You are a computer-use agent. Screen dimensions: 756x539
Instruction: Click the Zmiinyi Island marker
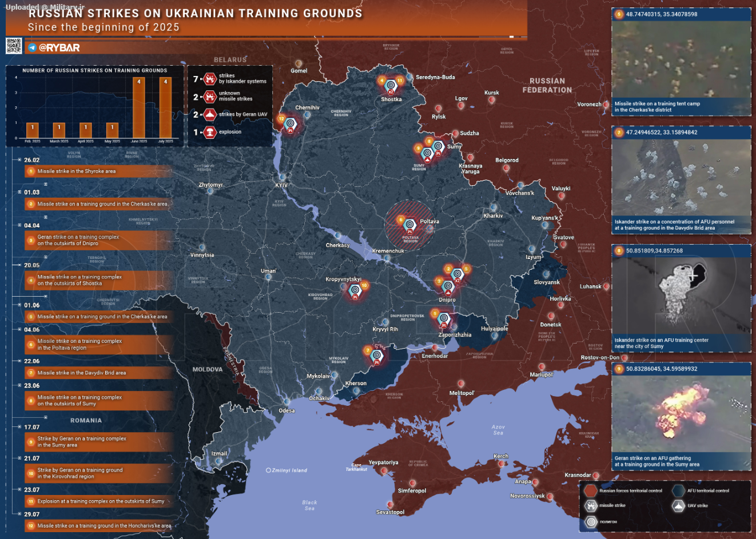(x=269, y=470)
